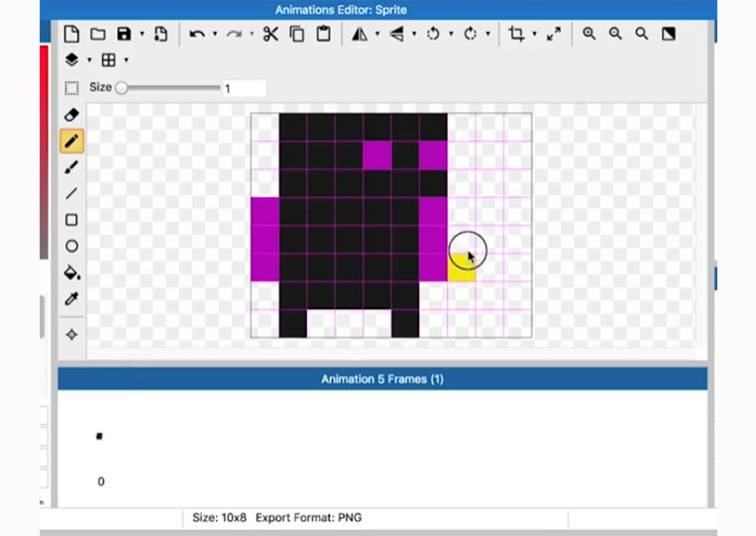Select frame 0 thumbnail in animation
Screen dimensions: 756x536
(x=99, y=436)
